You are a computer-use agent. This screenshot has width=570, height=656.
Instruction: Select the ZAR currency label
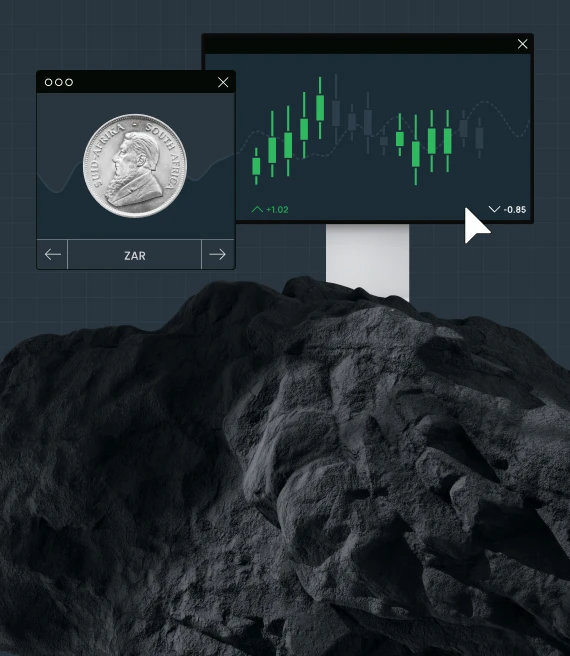[135, 256]
